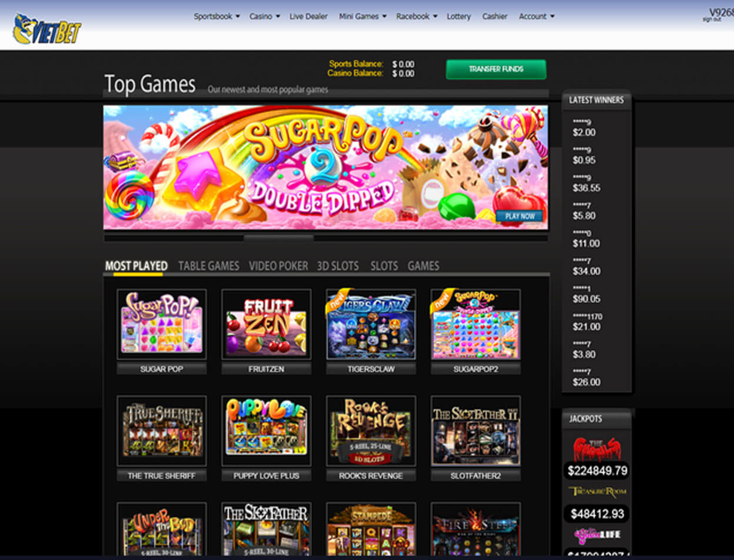Click the ROOK'S REVENGE game label
The width and height of the screenshot is (734, 560).
[371, 475]
